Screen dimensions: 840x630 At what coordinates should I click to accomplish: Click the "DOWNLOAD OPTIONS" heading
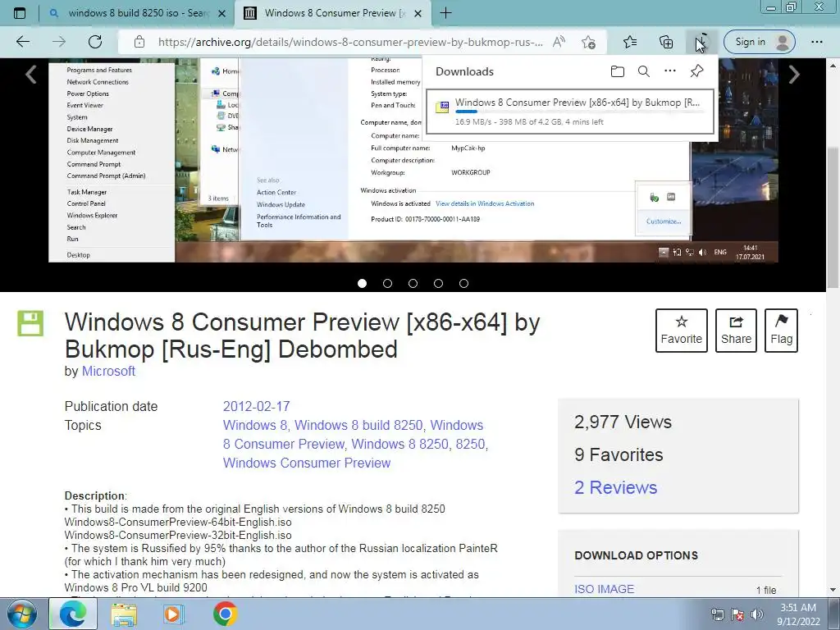click(637, 555)
